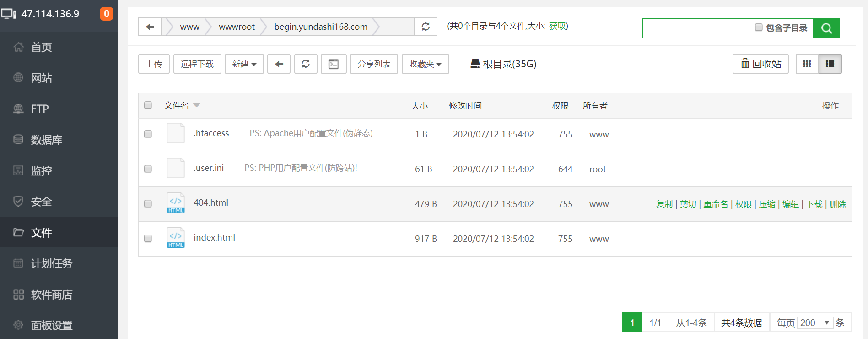Check the .htaccess row checkbox

148,134
